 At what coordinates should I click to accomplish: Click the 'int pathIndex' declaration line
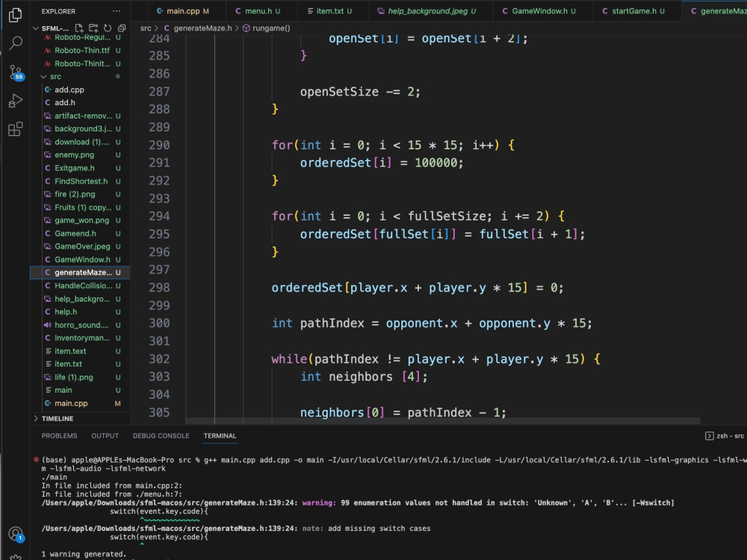432,323
